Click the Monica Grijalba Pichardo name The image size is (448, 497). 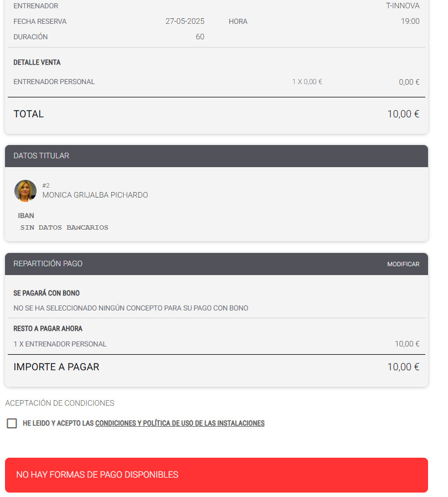click(95, 195)
